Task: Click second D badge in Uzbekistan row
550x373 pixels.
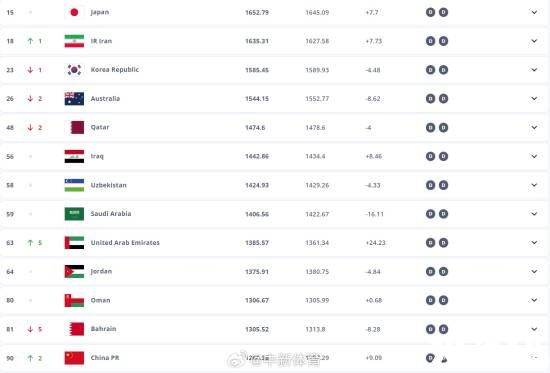Action: pos(443,185)
